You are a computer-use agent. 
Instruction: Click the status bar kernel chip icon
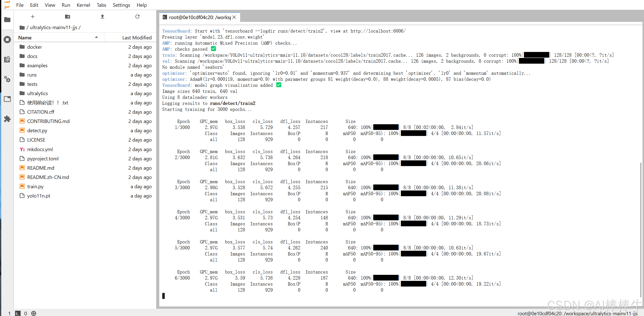(x=34, y=313)
